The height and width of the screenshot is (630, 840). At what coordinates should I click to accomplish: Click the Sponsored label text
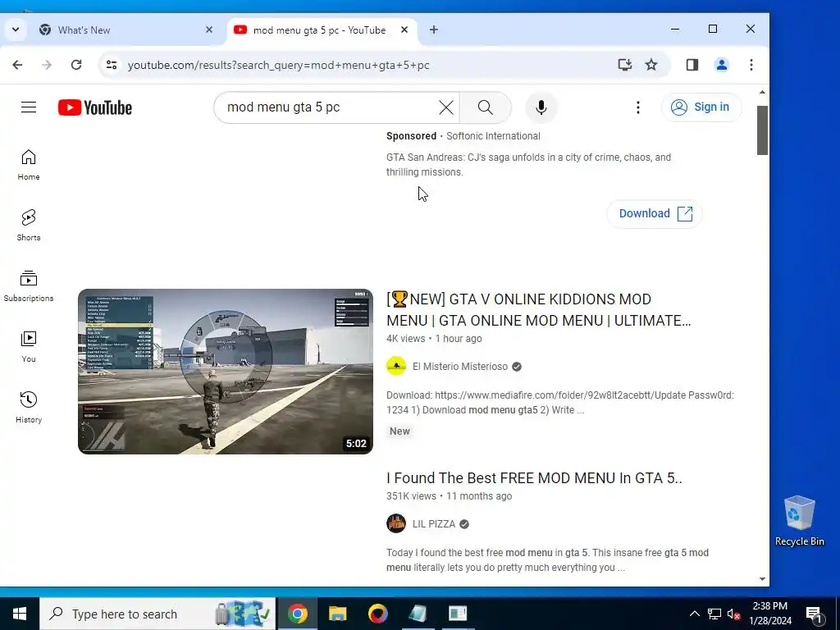point(412,136)
